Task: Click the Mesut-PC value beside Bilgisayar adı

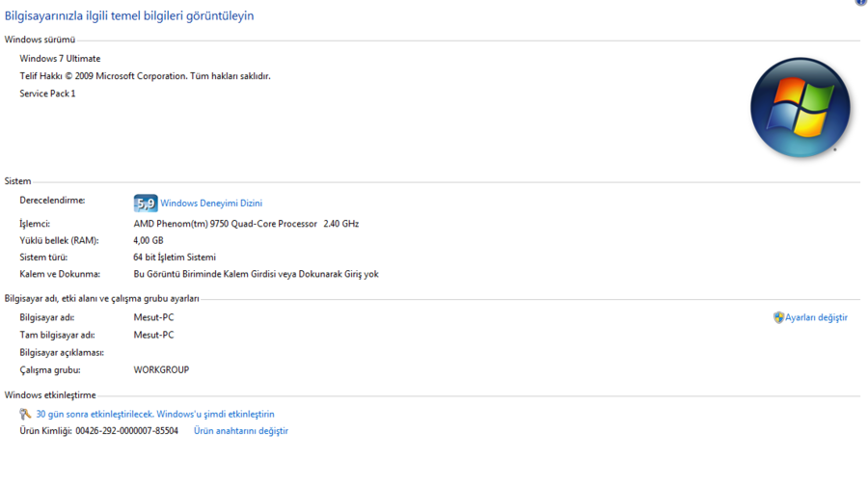Action: point(153,317)
